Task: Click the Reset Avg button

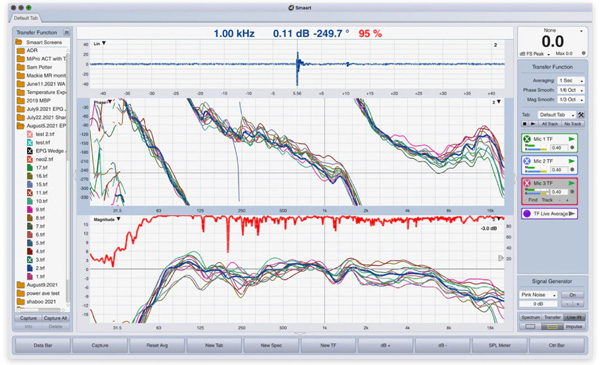Action: click(157, 345)
